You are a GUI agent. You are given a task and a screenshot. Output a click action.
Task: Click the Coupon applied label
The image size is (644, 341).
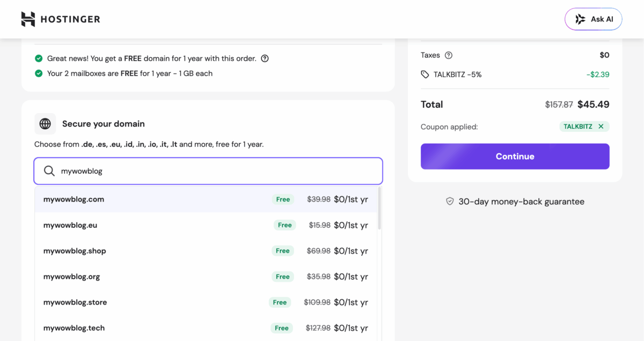pos(449,127)
